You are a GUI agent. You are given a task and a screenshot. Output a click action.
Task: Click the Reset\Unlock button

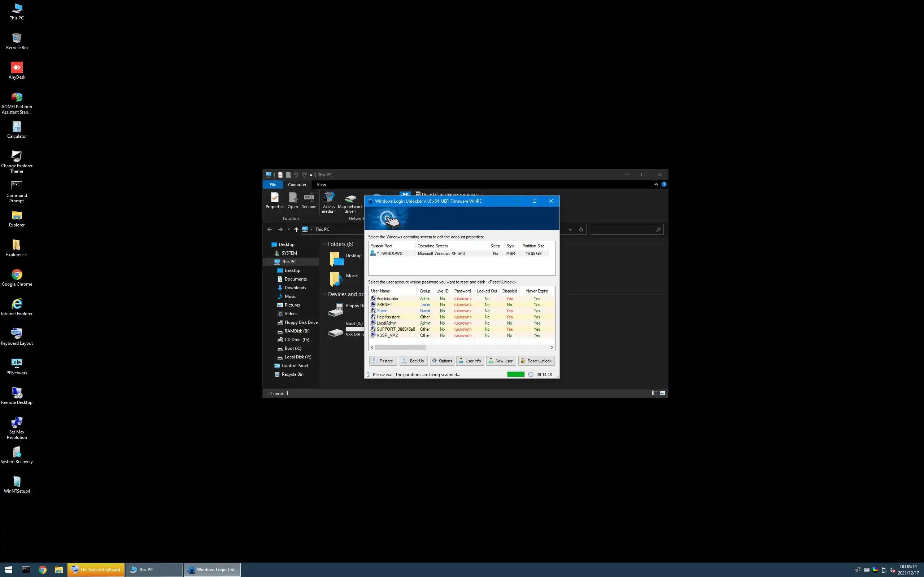point(536,361)
